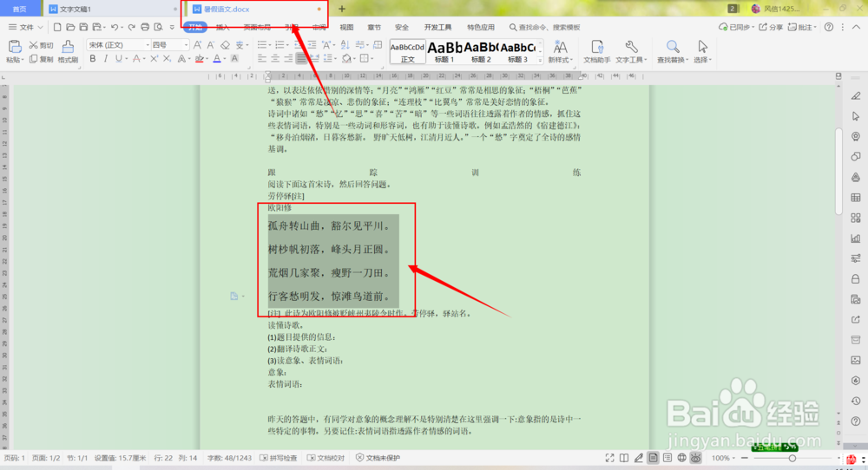Click the zoom slider handle
The image size is (868, 470).
pos(792,458)
